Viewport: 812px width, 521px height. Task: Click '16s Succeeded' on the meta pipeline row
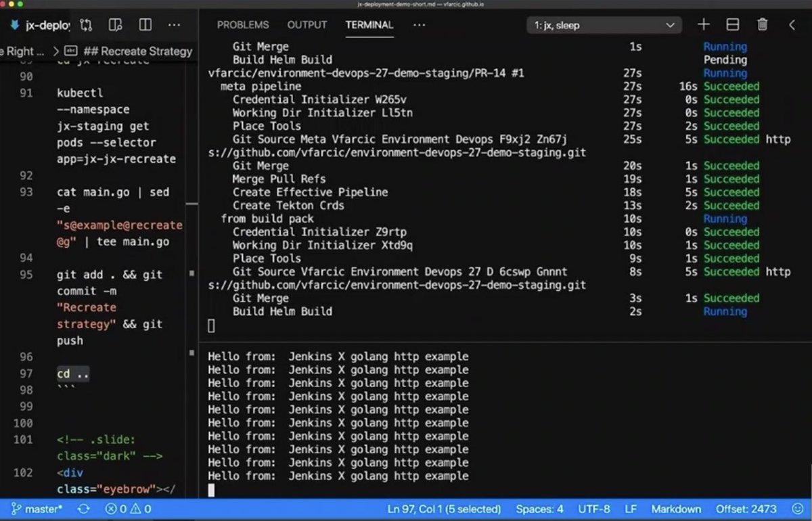click(719, 87)
